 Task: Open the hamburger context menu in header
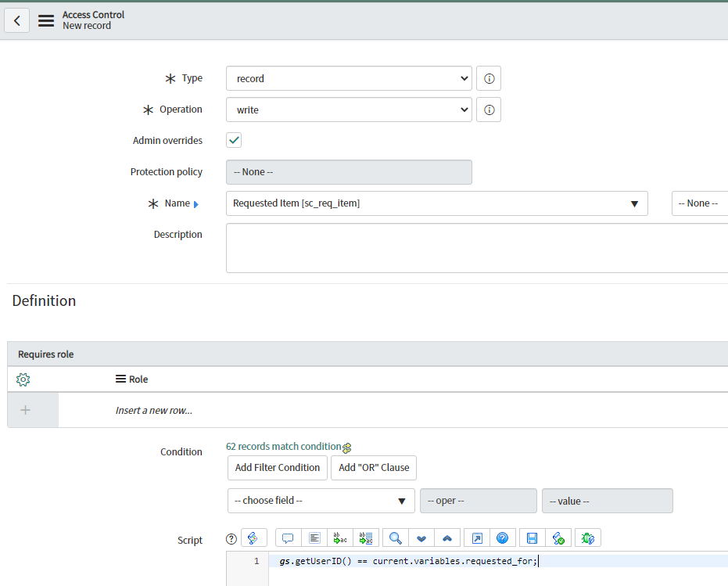pyautogui.click(x=46, y=20)
